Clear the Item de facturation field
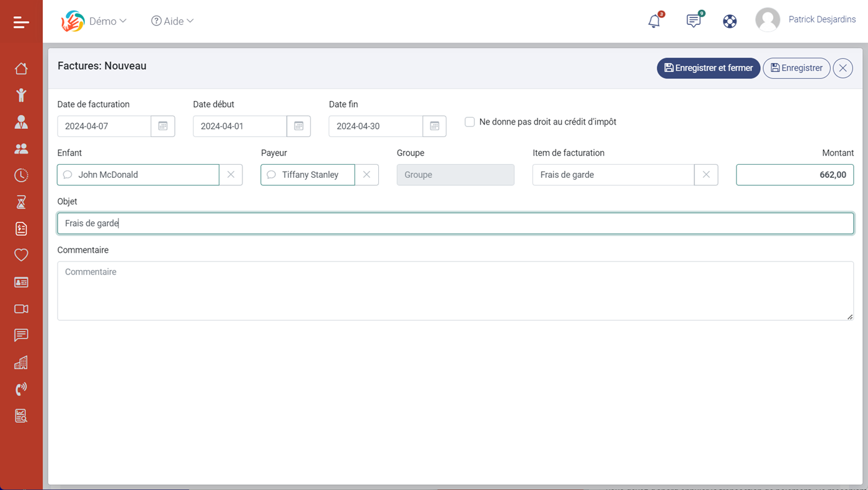 [706, 175]
